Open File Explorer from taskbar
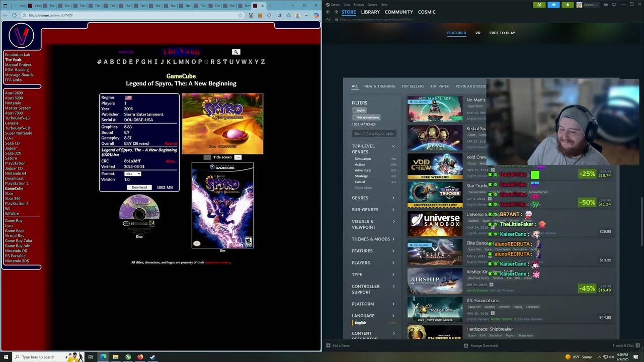 [115, 357]
